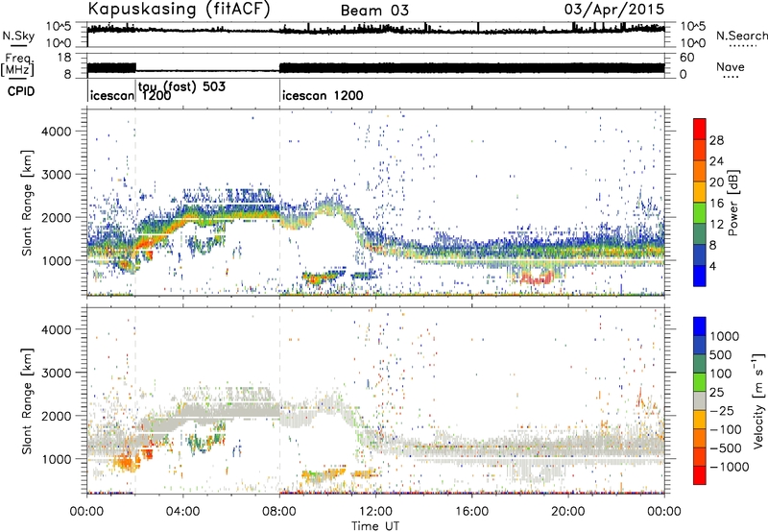Click the orange velocity patch near 01:30
This screenshot has width=768, height=532.
[x=126, y=462]
